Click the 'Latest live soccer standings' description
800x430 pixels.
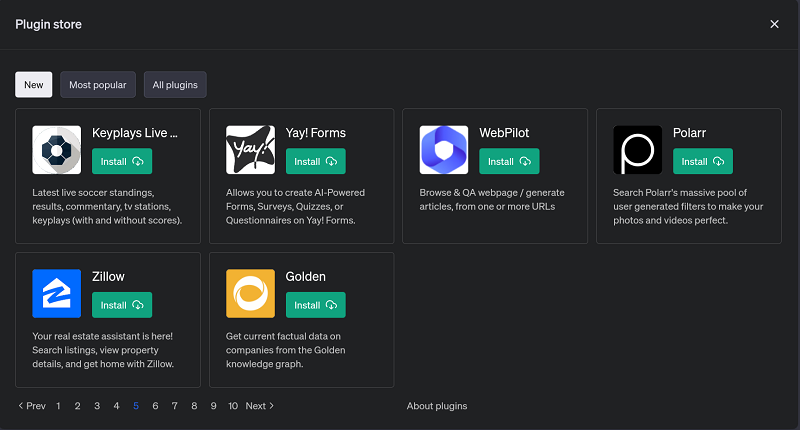[107, 207]
